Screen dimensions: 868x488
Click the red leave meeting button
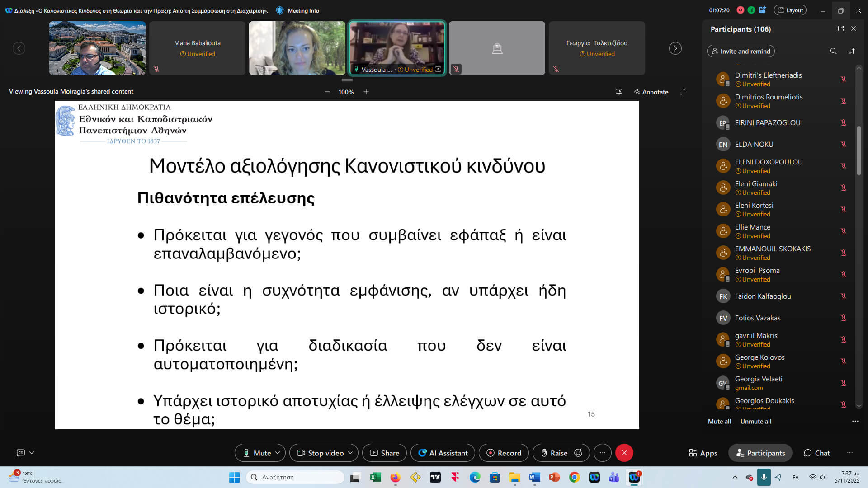tap(624, 453)
